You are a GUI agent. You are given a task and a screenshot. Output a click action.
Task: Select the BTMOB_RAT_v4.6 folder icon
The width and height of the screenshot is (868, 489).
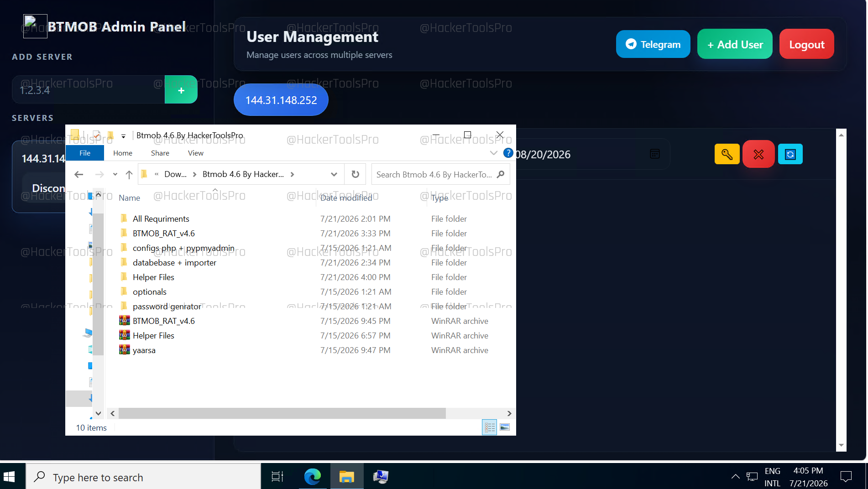coord(124,233)
